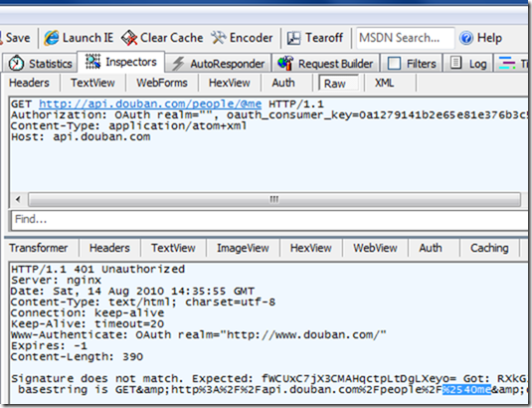The width and height of the screenshot is (532, 408).
Task: Toggle the Filters checkbox
Action: (394, 63)
